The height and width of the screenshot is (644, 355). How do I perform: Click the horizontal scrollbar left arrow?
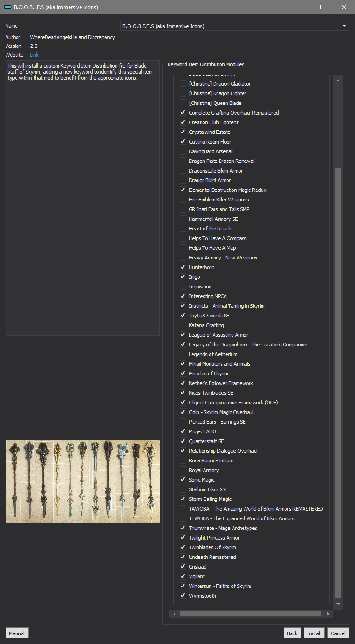(x=174, y=614)
